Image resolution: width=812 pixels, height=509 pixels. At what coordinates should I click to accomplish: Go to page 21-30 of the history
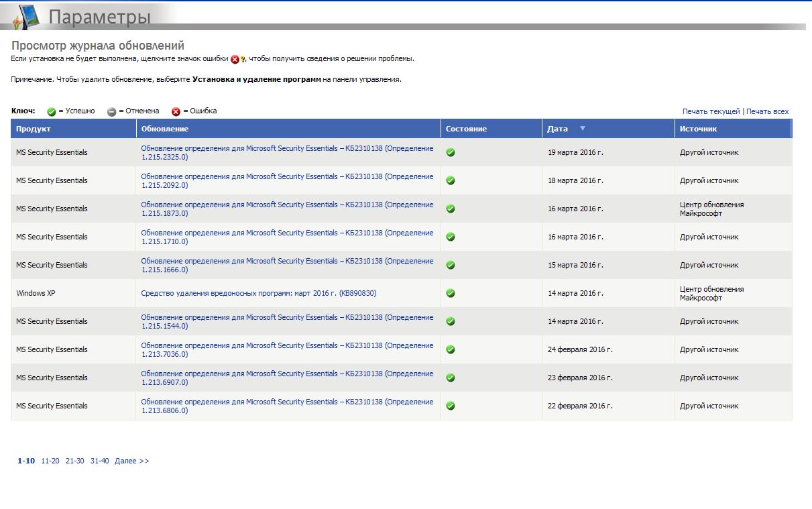75,461
